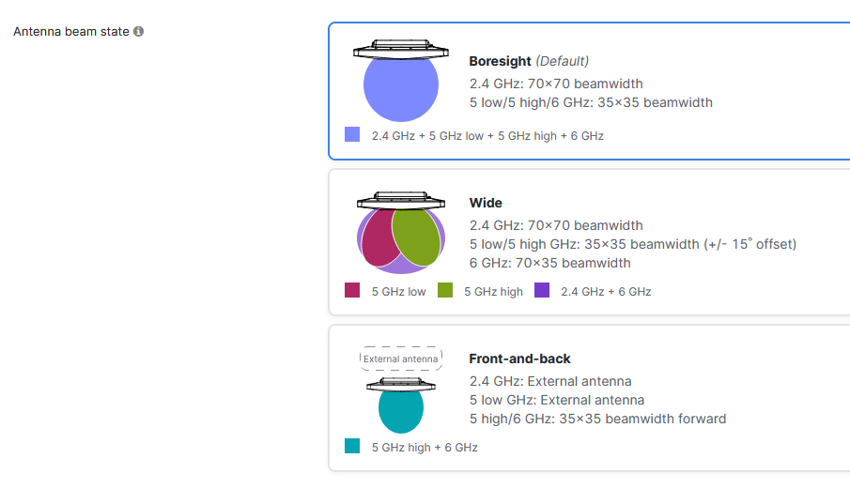
Task: Click the External antenna dashed box
Action: (x=401, y=359)
